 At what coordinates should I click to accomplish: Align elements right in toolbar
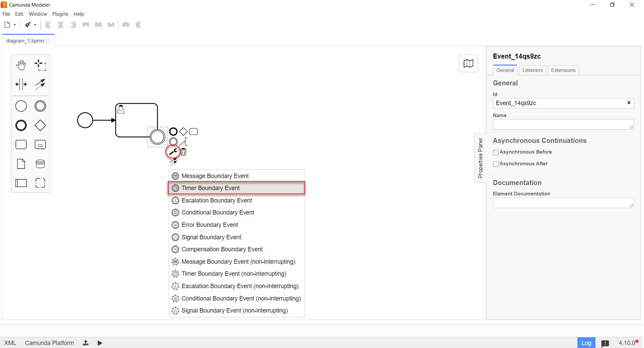point(73,25)
